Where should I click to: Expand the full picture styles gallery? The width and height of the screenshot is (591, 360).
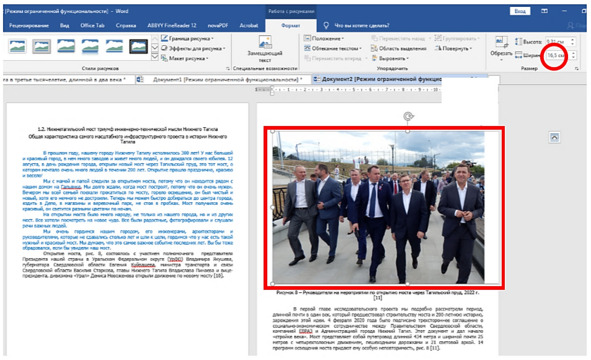pos(155,57)
